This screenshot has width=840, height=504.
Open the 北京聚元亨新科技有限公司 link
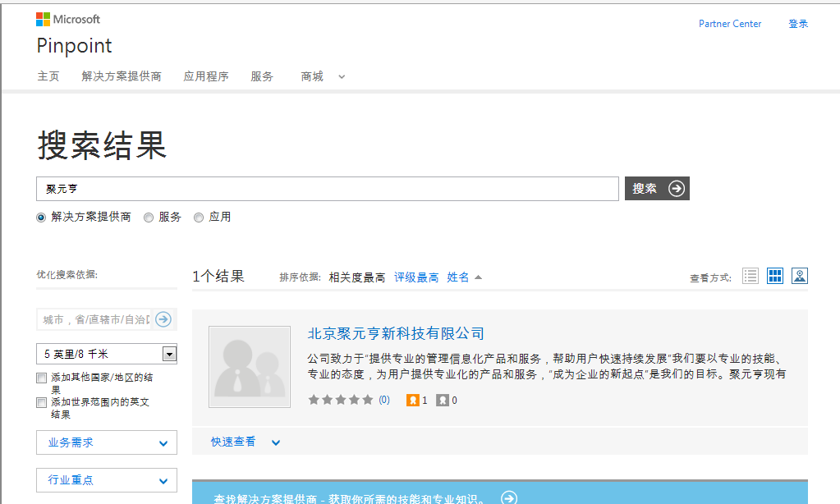[x=396, y=333]
